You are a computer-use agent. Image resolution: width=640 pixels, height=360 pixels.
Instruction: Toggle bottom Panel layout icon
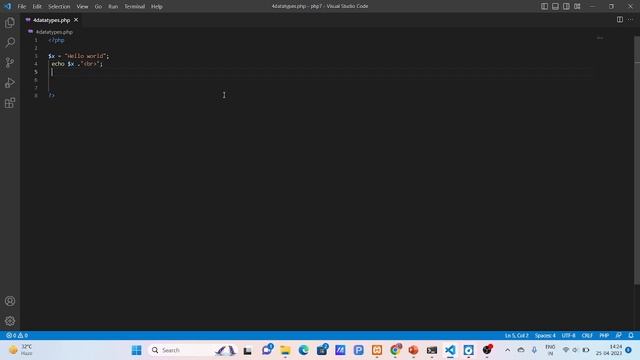click(556, 6)
